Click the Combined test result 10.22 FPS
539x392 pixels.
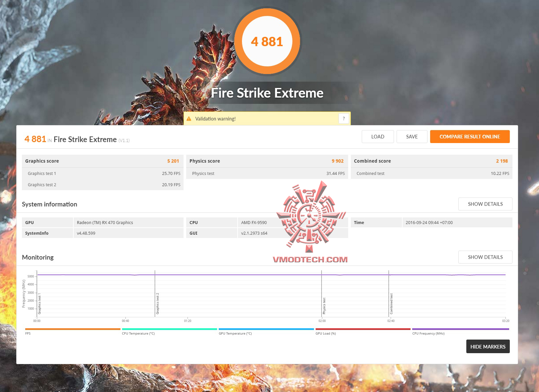(500, 174)
